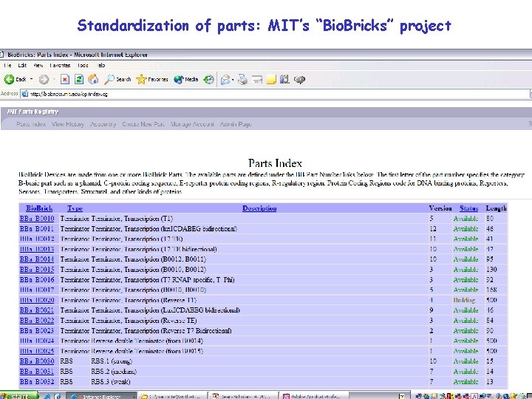This screenshot has width=532, height=399.
Task: Click the Research book toolbar icon
Action: (284, 79)
